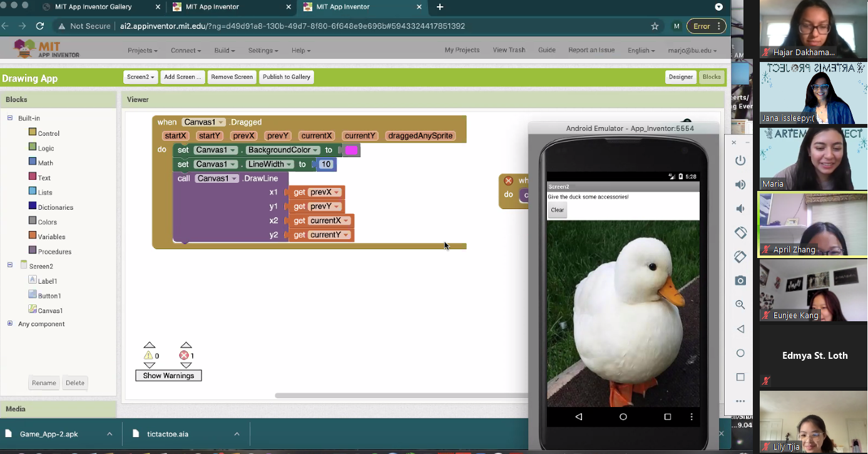
Task: Tap the phone's three-dot menu button
Action: [692, 416]
